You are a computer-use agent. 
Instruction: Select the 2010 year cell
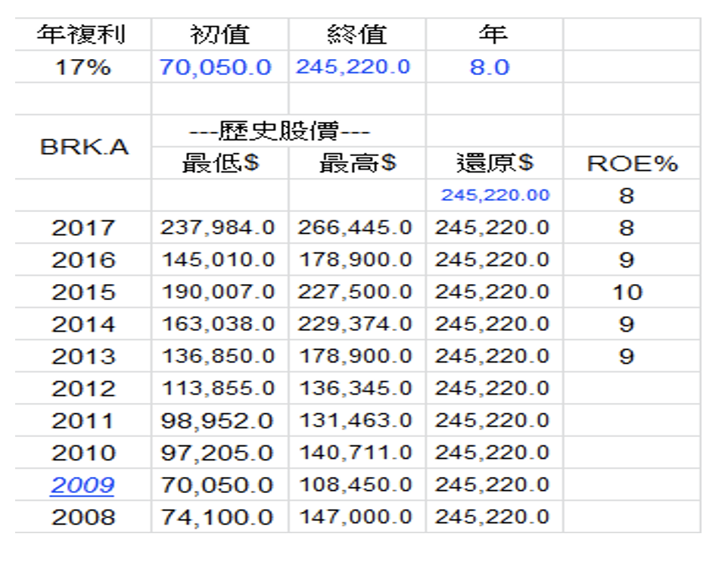click(83, 453)
